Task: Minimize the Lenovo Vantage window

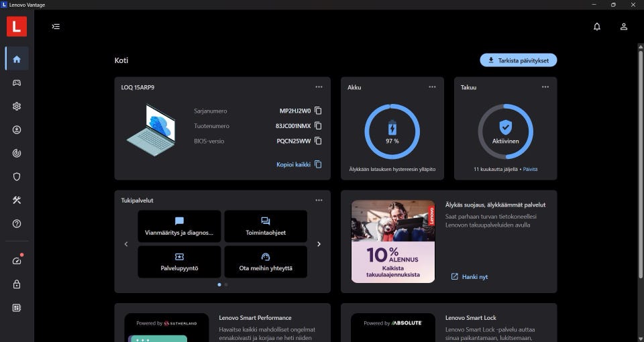Action: pos(594,5)
